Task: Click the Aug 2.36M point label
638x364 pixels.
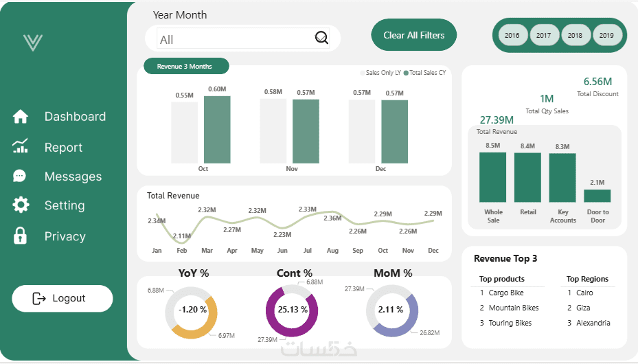Action: [332, 218]
